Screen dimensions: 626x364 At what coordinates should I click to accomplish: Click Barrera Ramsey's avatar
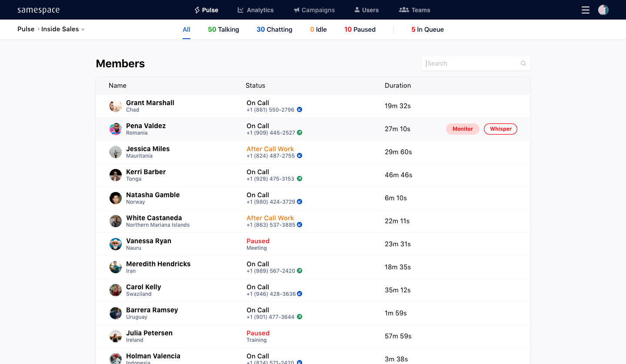[116, 313]
